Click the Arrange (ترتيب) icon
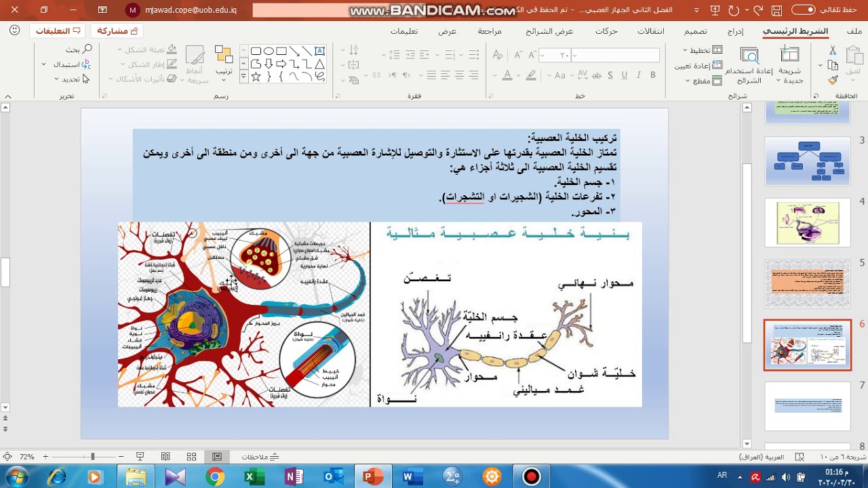Image resolution: width=868 pixels, height=488 pixels. tap(224, 55)
